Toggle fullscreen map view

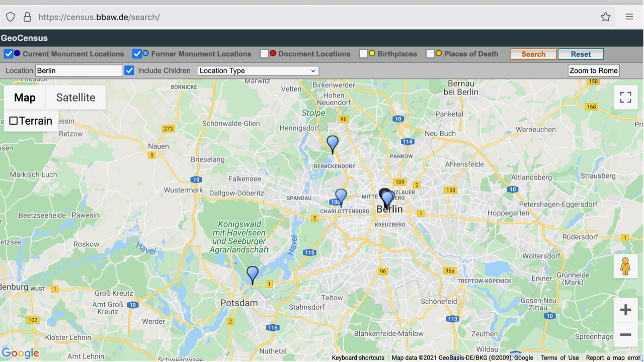coord(625,97)
